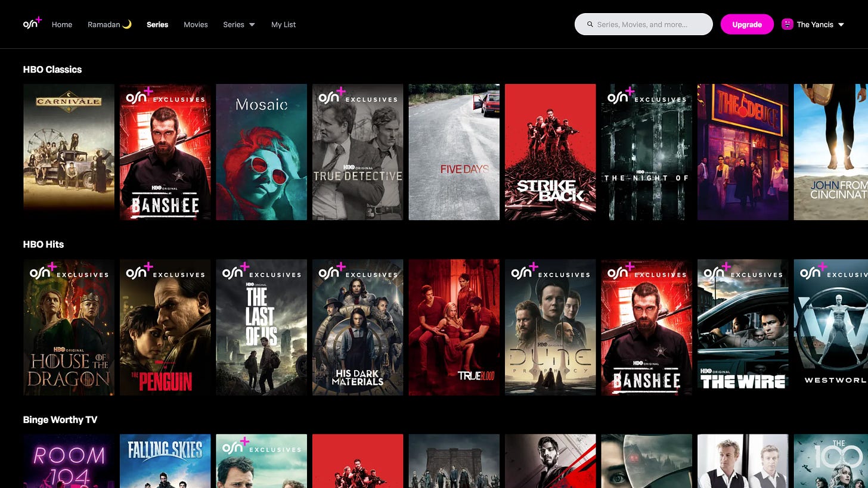Open The Last of Us poster

tap(261, 327)
